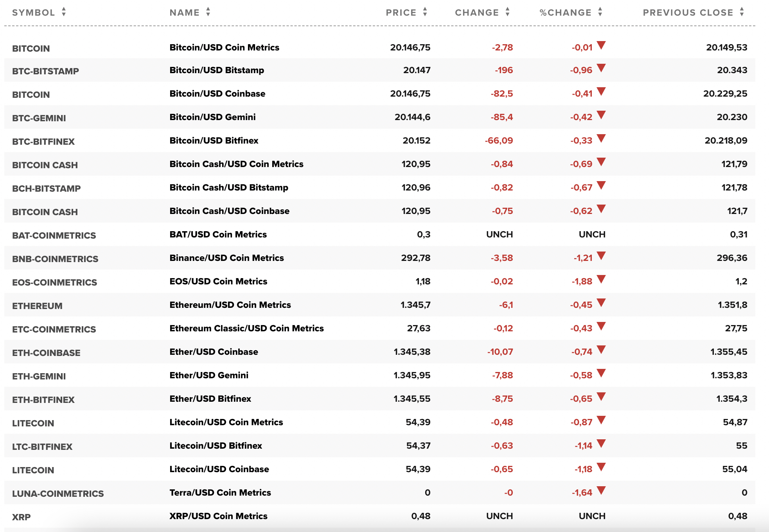Open the BNB-COINMETRICS symbol link
The height and width of the screenshot is (532, 769).
(55, 259)
